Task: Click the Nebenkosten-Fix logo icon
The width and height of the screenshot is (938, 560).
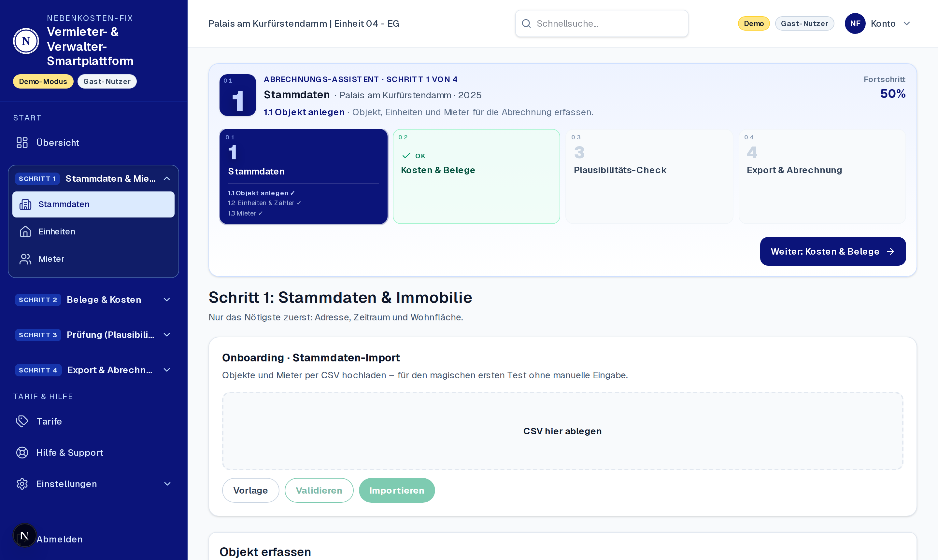Action: coord(26,41)
